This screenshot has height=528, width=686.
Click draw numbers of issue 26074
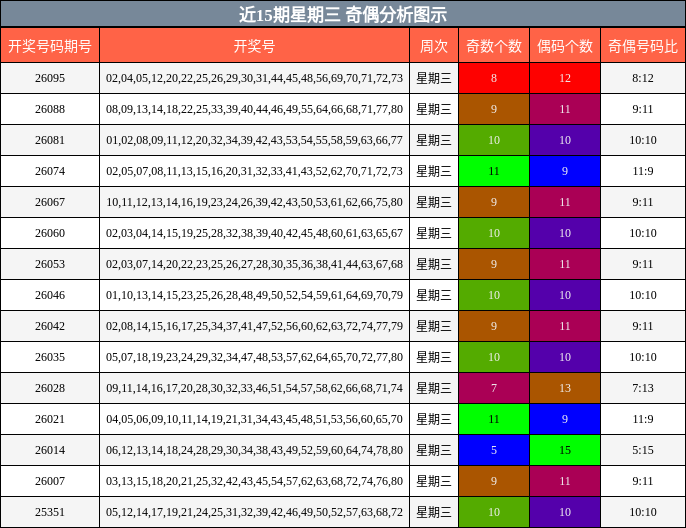(254, 171)
